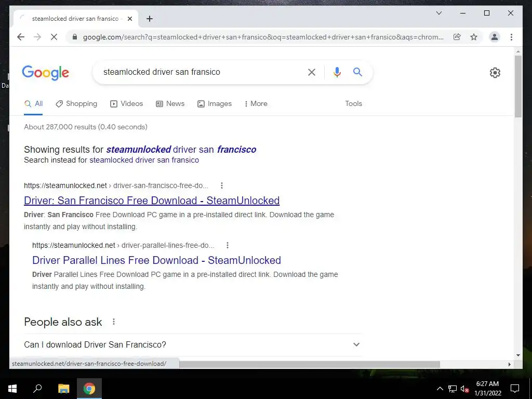Switch to Images results

tap(215, 103)
